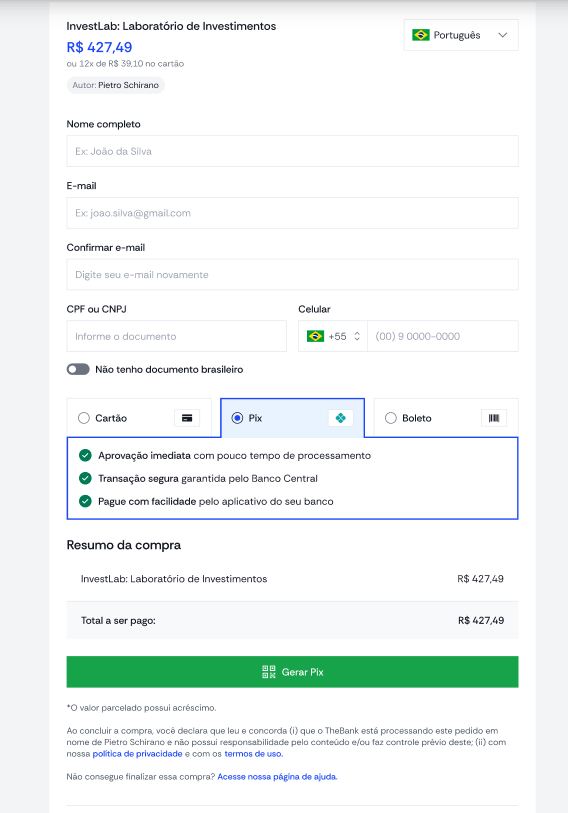Viewport: 568px width, 813px height.
Task: Click the Pix diamond logo icon
Action: click(341, 418)
